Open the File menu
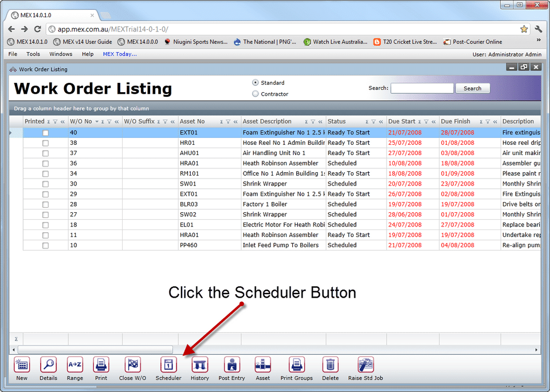The height and width of the screenshot is (392, 550). tap(13, 54)
